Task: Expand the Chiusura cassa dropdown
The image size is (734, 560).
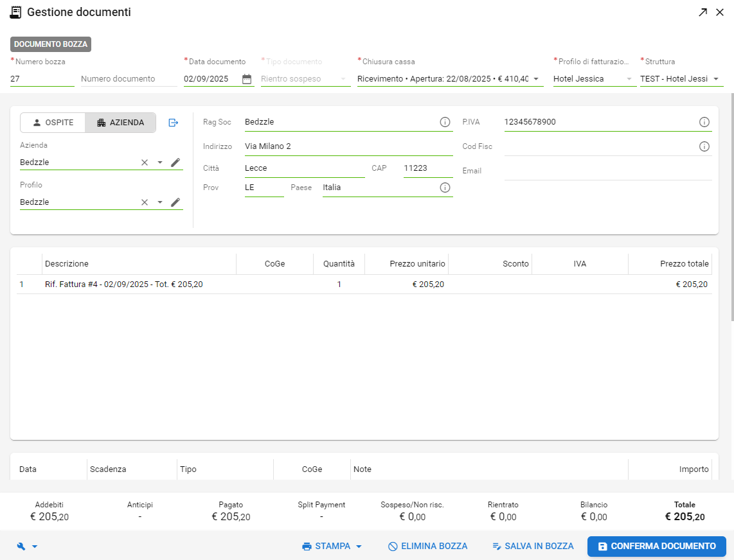Action: click(536, 79)
